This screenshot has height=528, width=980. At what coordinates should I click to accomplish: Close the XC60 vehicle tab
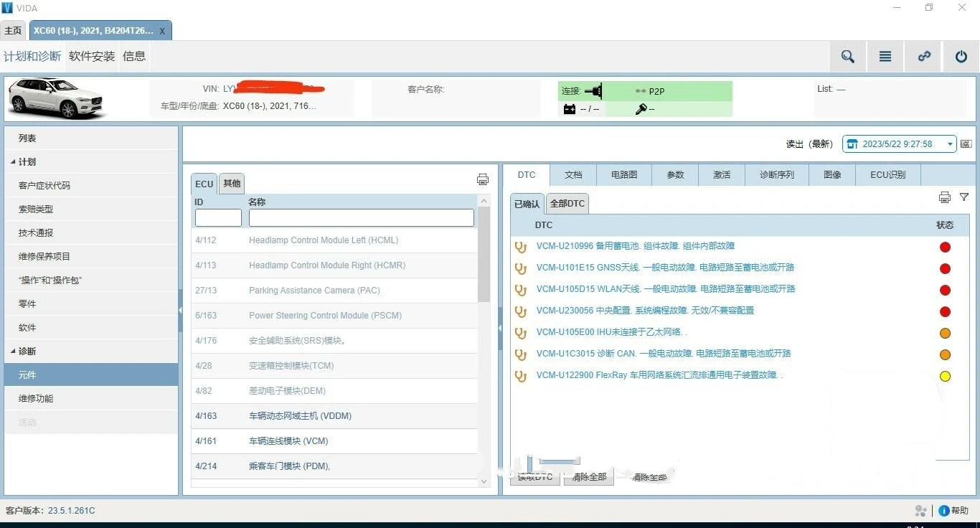coord(162,32)
